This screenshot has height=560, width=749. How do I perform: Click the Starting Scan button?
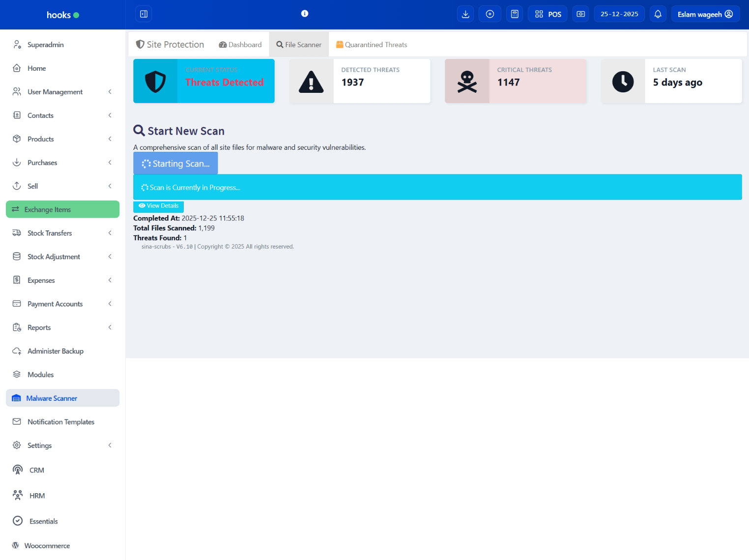(175, 164)
